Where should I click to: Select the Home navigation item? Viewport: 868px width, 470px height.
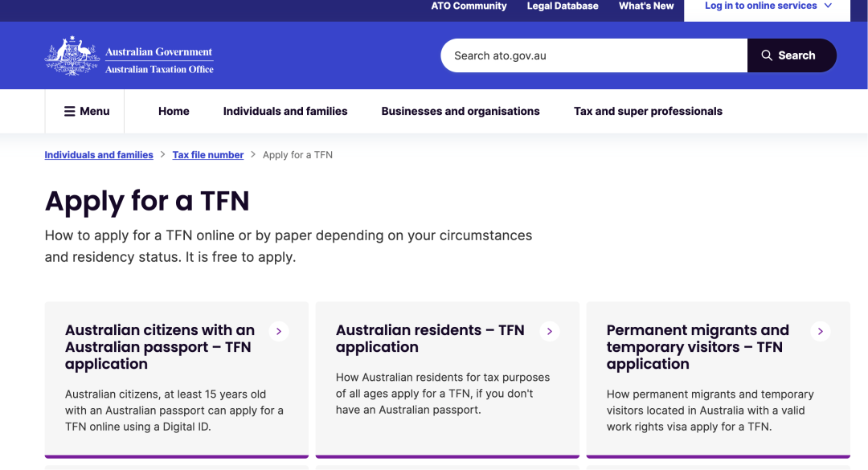pyautogui.click(x=174, y=112)
